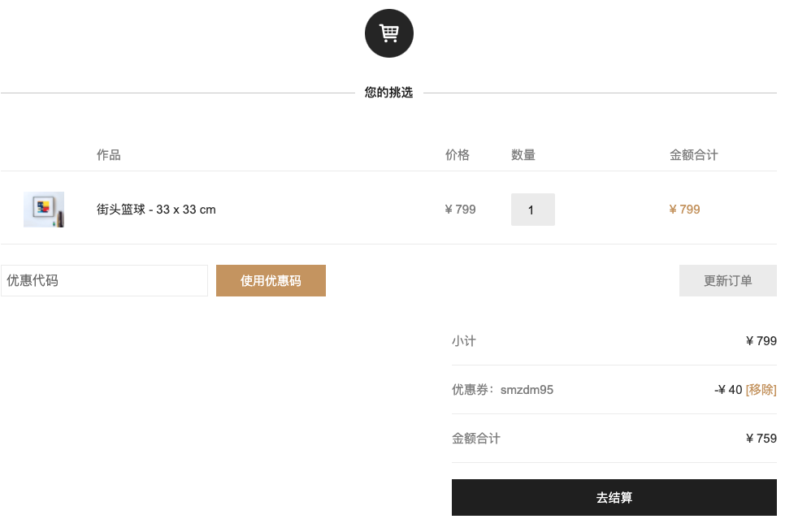Viewport: 785px width, 532px height.
Task: Click the -¥ 40 discount amount
Action: [x=728, y=389]
